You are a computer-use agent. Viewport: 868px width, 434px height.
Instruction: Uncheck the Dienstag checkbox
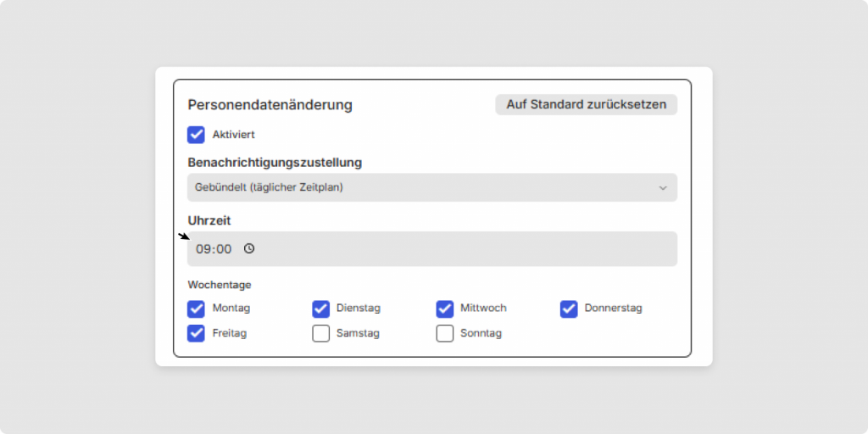tap(320, 309)
